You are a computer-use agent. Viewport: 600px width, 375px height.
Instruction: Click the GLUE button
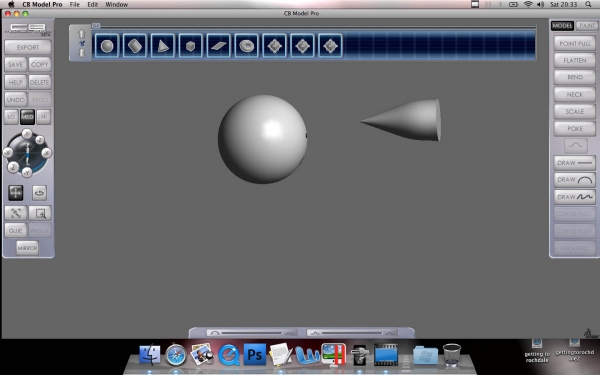point(16,230)
